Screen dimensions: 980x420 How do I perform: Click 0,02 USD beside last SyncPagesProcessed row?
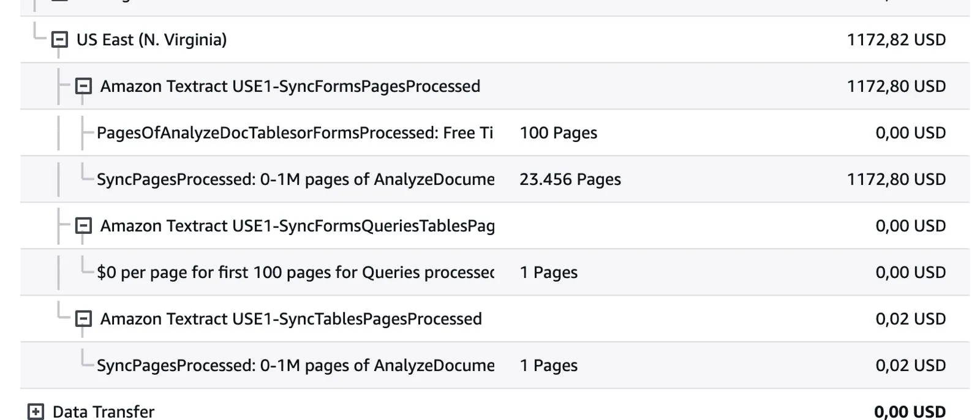point(911,366)
